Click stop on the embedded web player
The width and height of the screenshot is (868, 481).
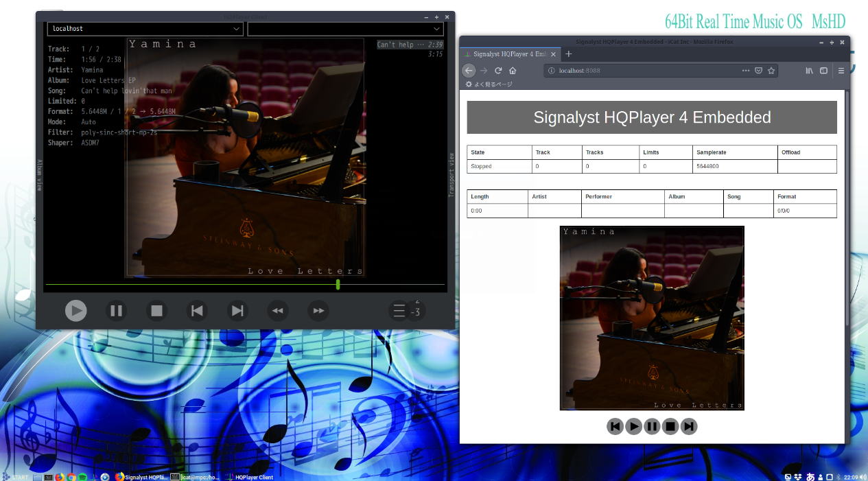(x=670, y=426)
